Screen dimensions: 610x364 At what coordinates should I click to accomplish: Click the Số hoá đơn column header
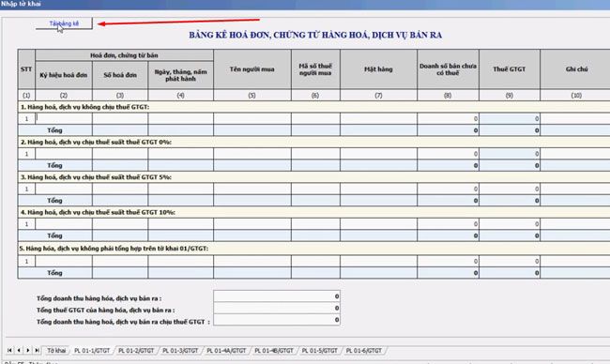point(120,75)
